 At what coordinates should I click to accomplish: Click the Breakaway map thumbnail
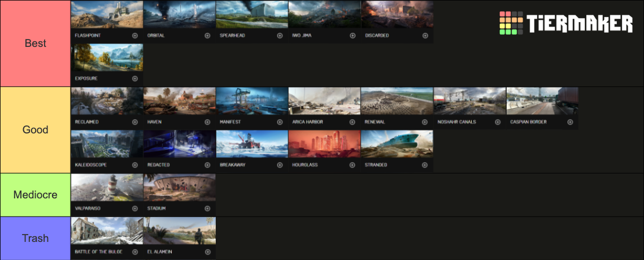(252, 144)
